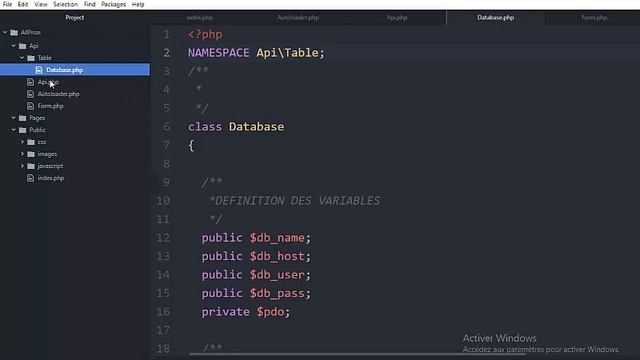Open the Help menu
The height and width of the screenshot is (360, 640).
(x=138, y=4)
